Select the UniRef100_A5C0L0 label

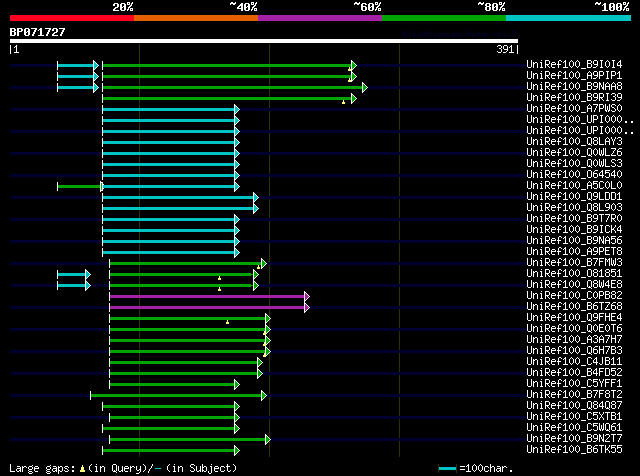click(x=574, y=185)
